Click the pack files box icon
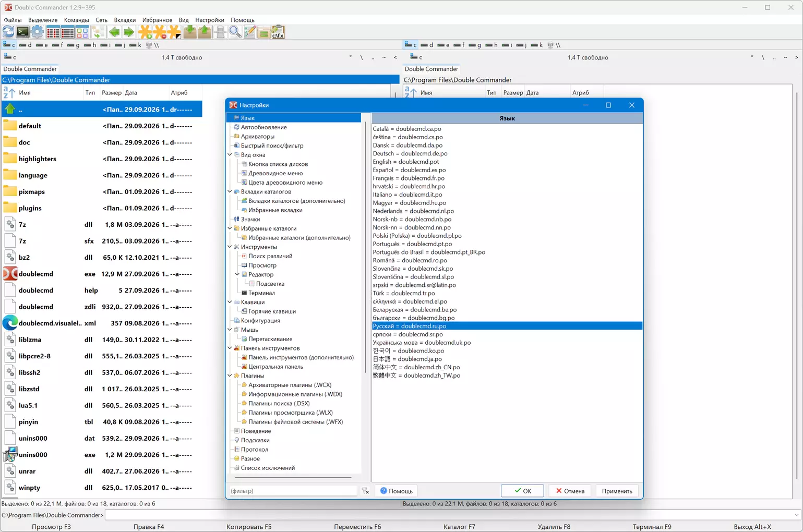This screenshot has height=532, width=803. click(190, 32)
